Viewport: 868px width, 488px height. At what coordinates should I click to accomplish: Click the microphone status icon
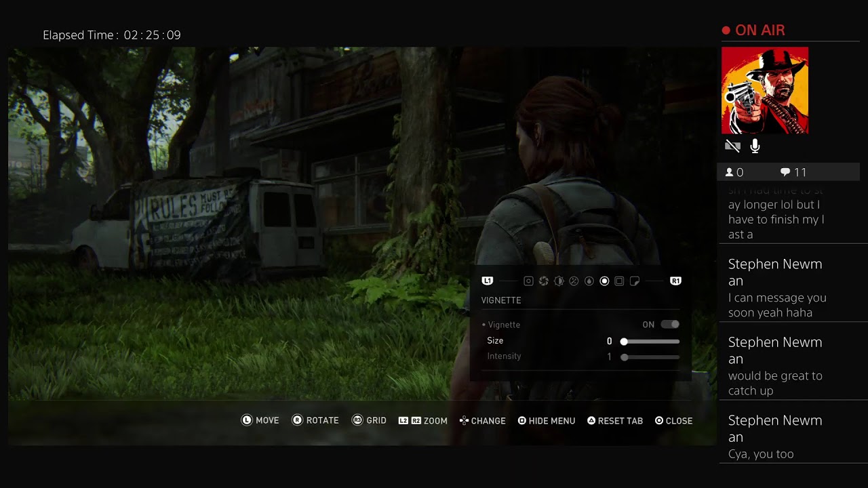click(x=755, y=146)
